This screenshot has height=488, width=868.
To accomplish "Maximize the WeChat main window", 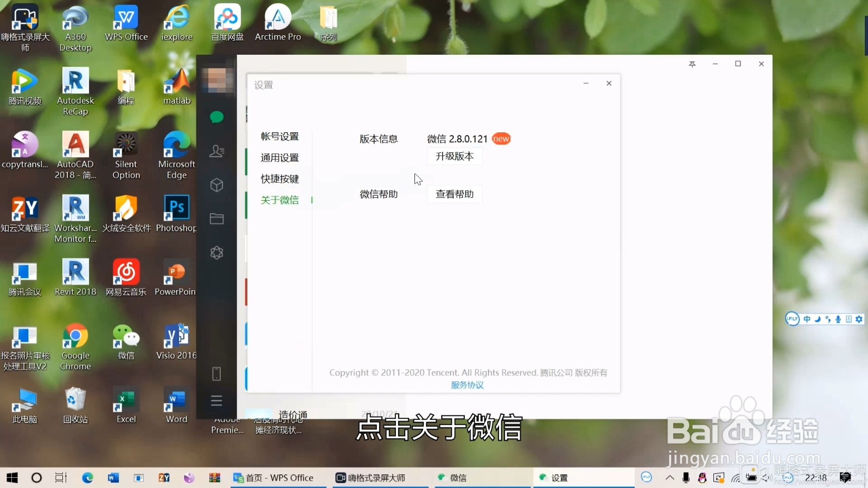I will pyautogui.click(x=738, y=64).
